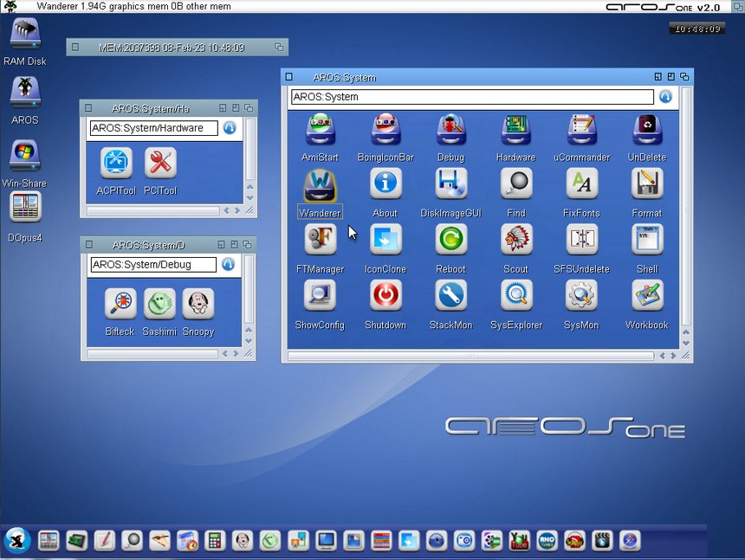This screenshot has width=745, height=560.
Task: Launch the uCommander icon
Action: click(580, 130)
